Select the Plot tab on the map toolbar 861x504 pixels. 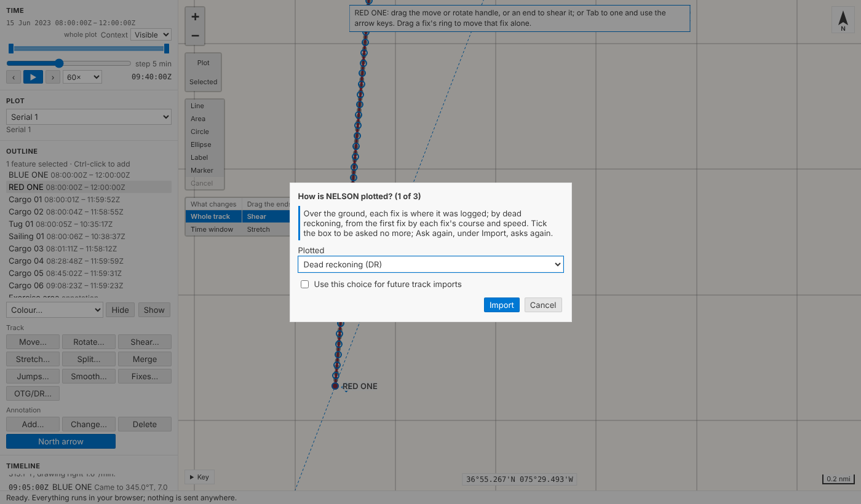click(x=204, y=63)
